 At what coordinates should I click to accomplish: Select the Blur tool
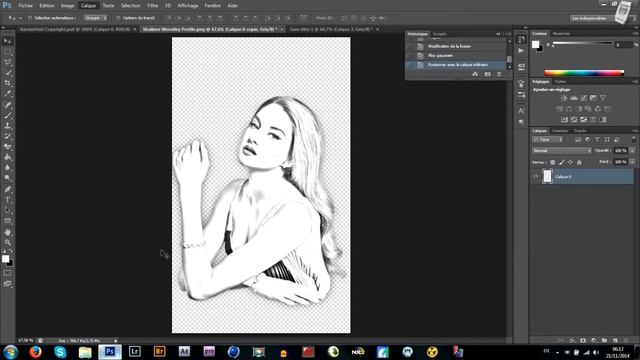7,168
